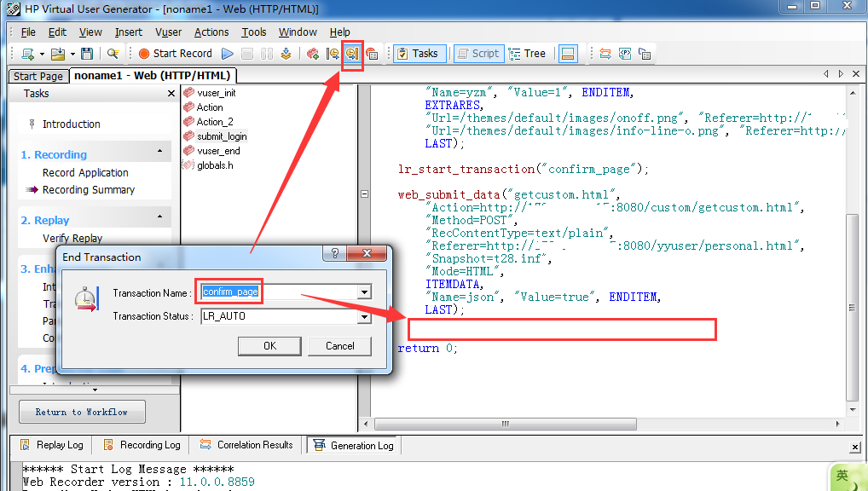
Task: Open the Window menu
Action: coord(298,32)
